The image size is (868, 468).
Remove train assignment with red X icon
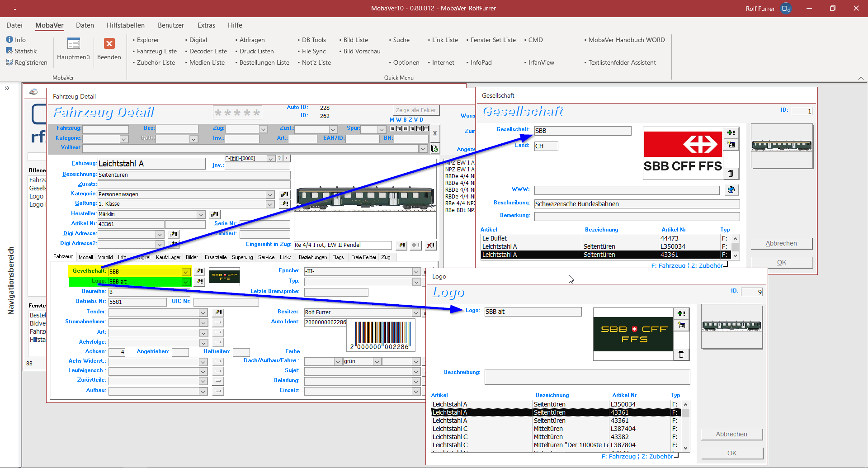pyautogui.click(x=430, y=245)
